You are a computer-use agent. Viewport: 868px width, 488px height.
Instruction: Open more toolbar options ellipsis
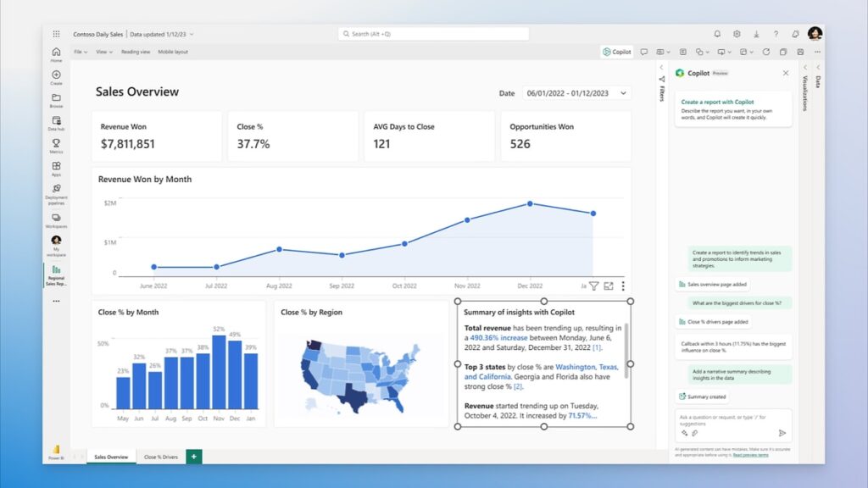click(x=818, y=52)
